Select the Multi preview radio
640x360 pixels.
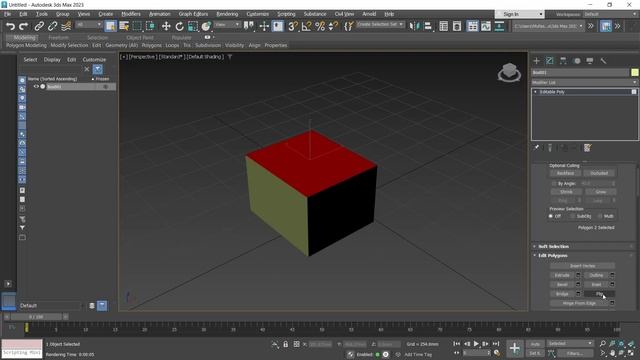(600, 216)
